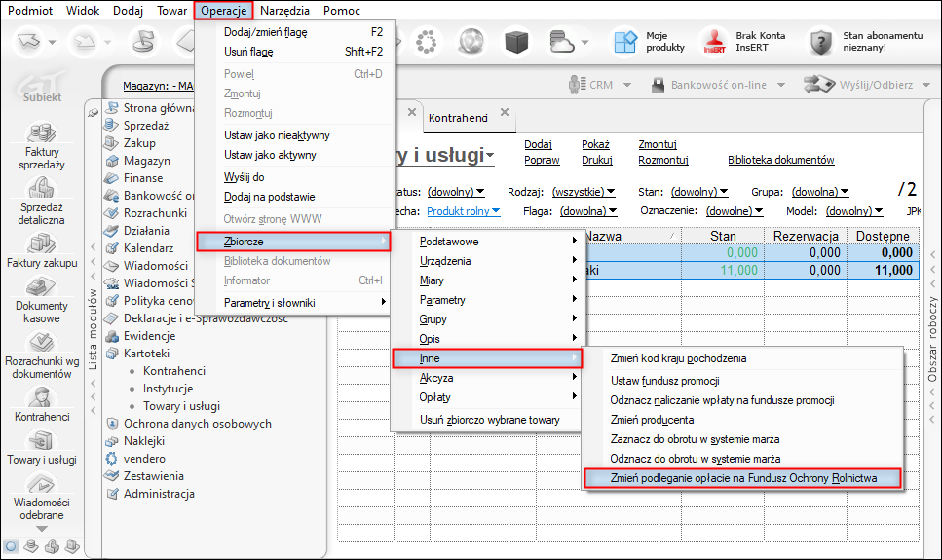
Task: Open the Operacje menu
Action: point(223,10)
